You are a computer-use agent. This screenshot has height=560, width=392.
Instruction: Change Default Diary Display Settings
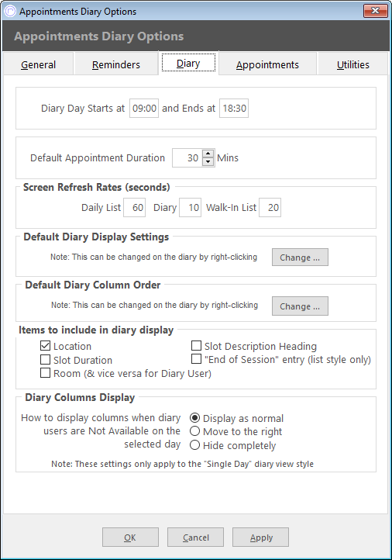[300, 258]
